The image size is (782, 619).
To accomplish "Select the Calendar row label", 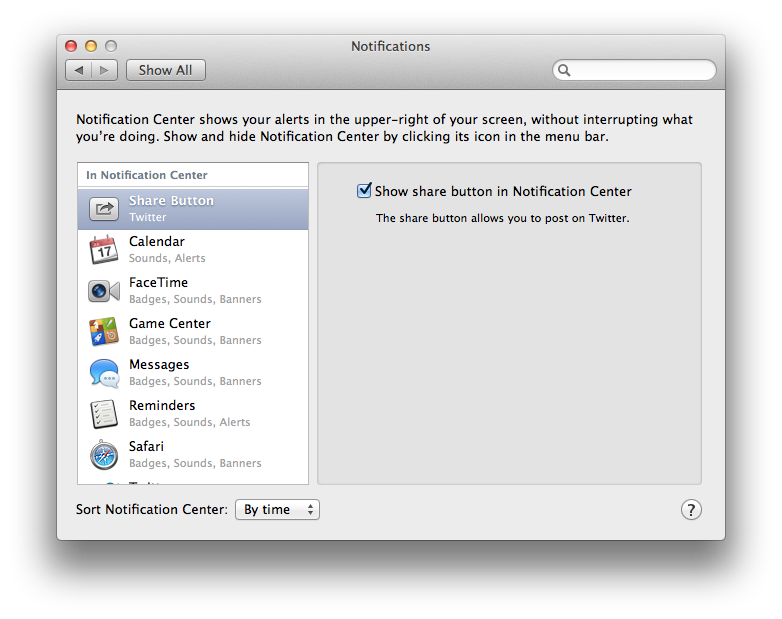I will (157, 241).
